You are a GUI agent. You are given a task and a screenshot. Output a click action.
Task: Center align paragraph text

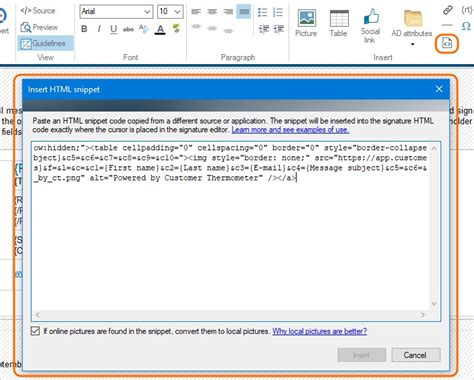click(212, 12)
